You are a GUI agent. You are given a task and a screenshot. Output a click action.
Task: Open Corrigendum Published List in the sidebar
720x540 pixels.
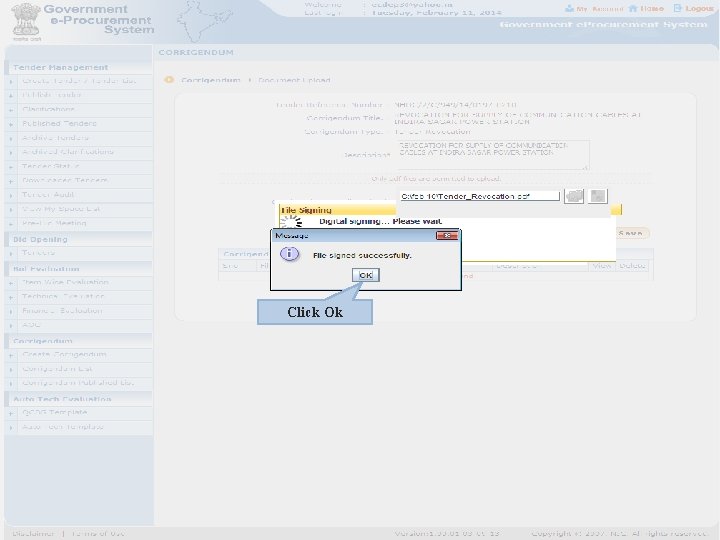[x=78, y=383]
